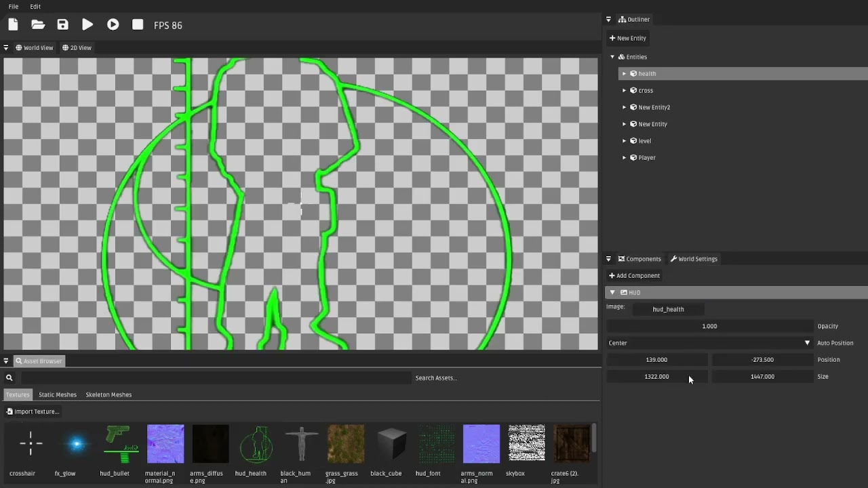Click the Size height value 1447.000
Screen dimensions: 868x488
click(762, 377)
